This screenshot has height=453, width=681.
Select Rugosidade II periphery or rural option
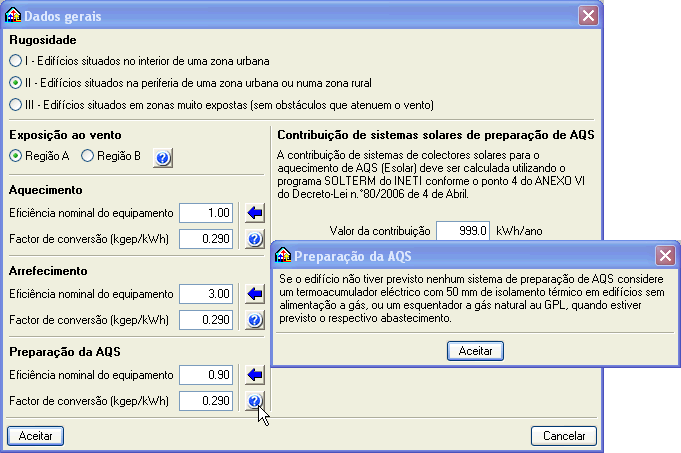[16, 82]
